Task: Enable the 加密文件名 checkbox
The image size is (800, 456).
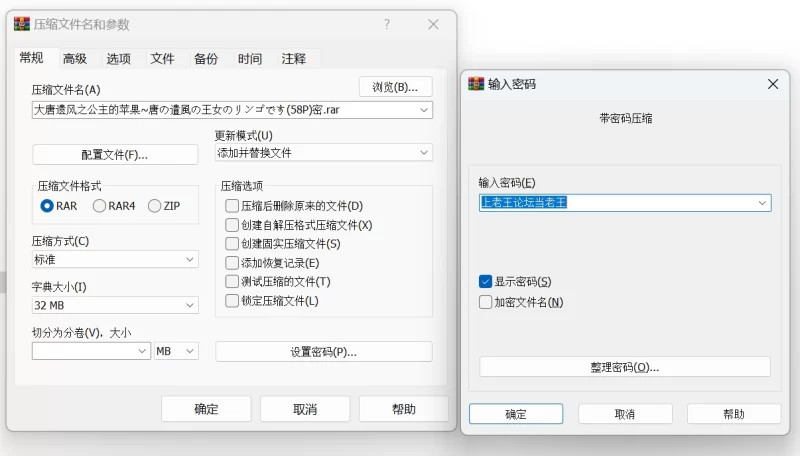Action: pyautogui.click(x=486, y=302)
